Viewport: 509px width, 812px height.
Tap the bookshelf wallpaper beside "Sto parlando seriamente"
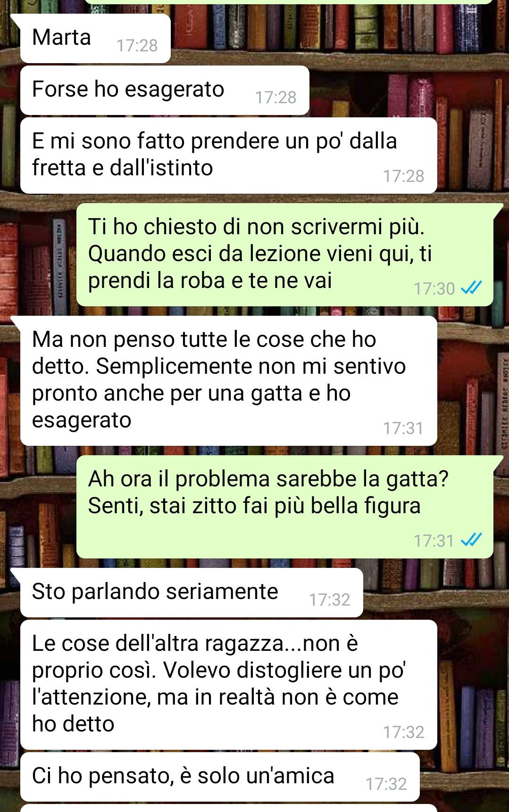coord(434,593)
